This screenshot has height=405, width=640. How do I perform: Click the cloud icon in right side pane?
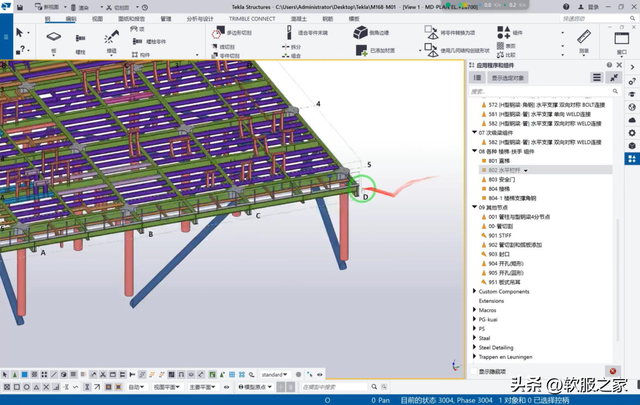pos(632,120)
